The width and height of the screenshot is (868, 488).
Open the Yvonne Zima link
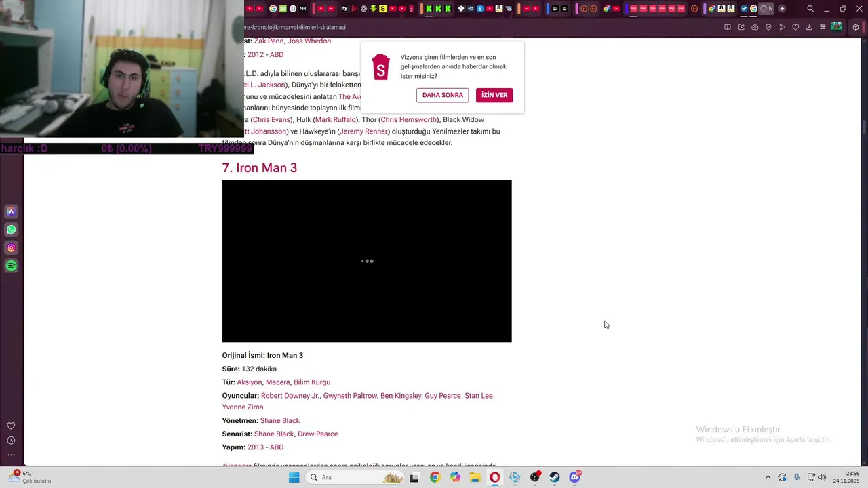tap(243, 407)
